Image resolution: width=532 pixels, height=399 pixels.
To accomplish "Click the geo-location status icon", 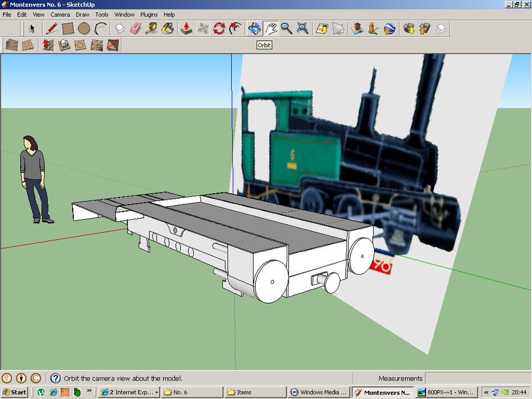I will click(x=7, y=378).
